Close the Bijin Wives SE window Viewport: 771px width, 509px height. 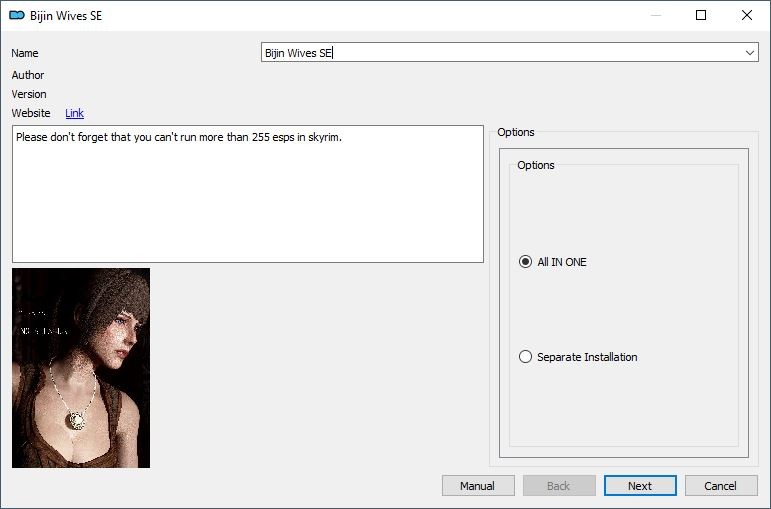coord(746,15)
